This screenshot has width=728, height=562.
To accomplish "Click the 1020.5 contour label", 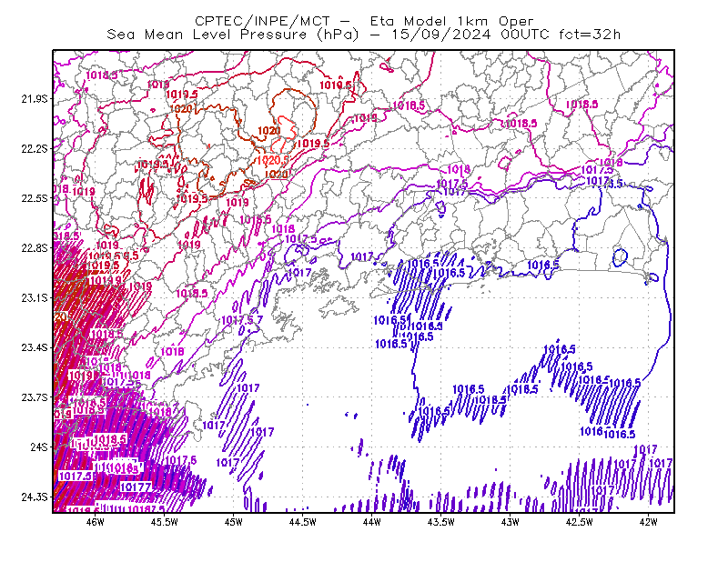I will click(272, 160).
